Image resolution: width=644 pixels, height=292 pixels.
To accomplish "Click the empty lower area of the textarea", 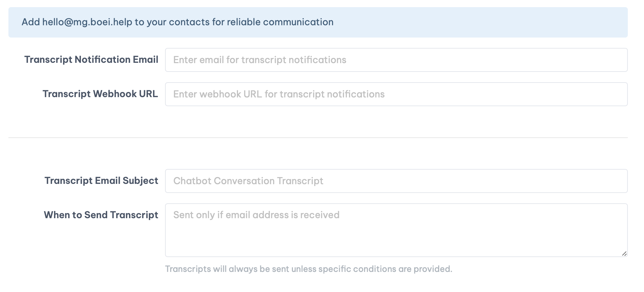I will (396, 243).
